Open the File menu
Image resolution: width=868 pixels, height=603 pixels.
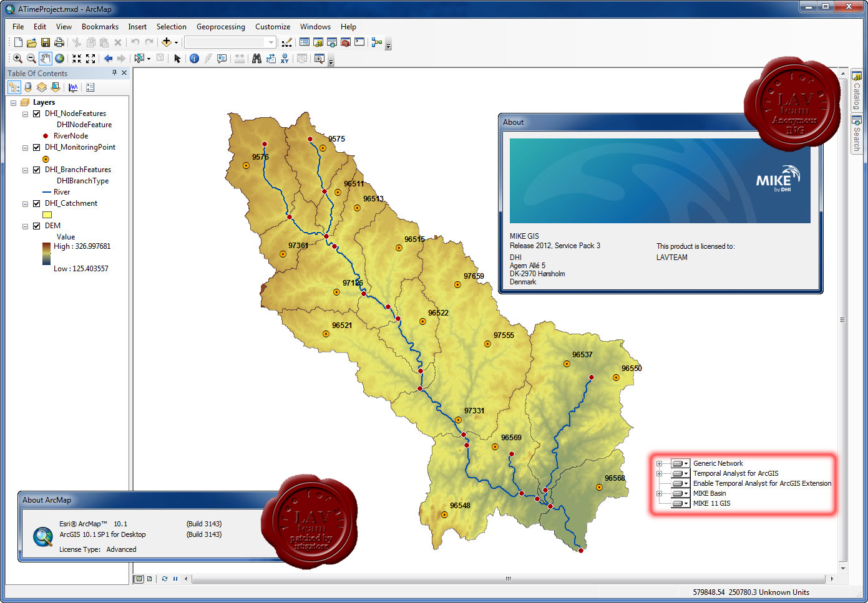tap(18, 27)
